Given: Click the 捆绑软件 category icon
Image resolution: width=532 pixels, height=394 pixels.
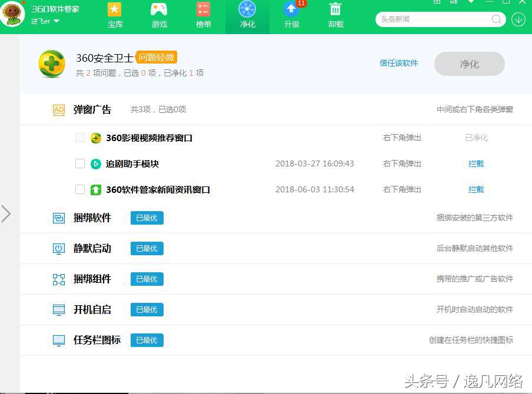Looking at the screenshot, I should (x=59, y=218).
